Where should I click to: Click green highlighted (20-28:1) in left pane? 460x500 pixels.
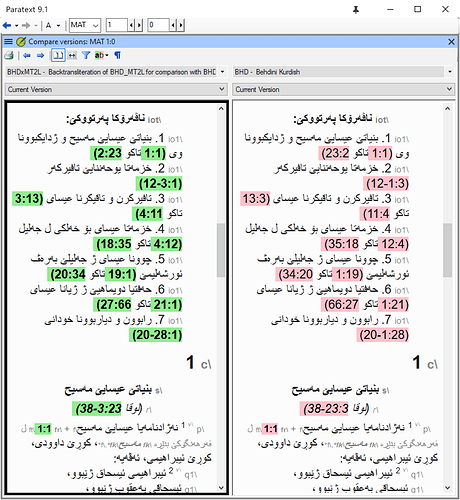[156, 335]
